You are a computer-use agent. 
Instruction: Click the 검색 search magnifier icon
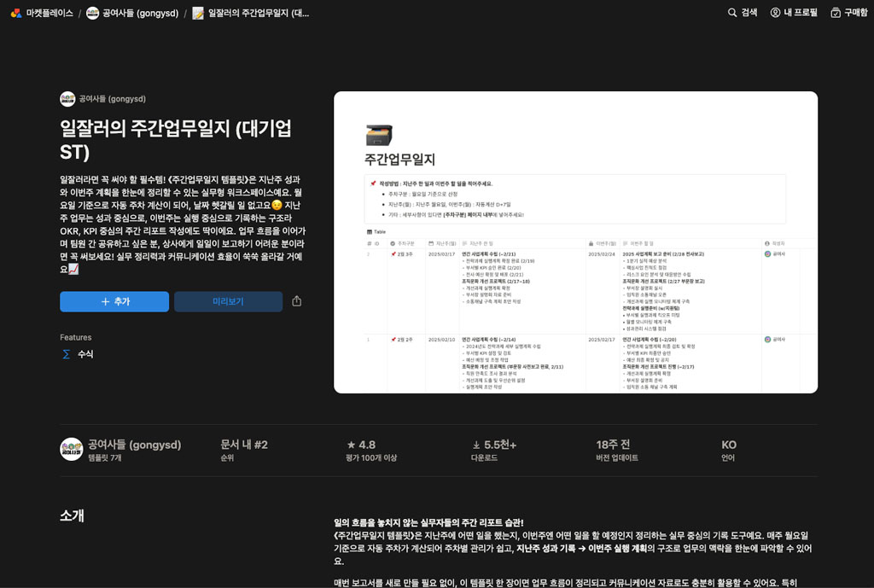click(731, 13)
